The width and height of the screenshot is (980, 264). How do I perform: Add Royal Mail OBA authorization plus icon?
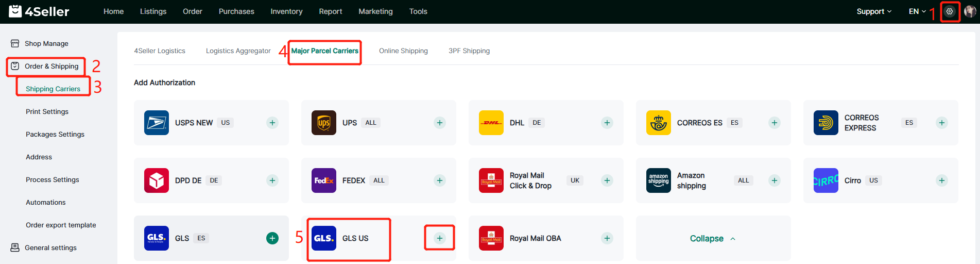tap(607, 238)
